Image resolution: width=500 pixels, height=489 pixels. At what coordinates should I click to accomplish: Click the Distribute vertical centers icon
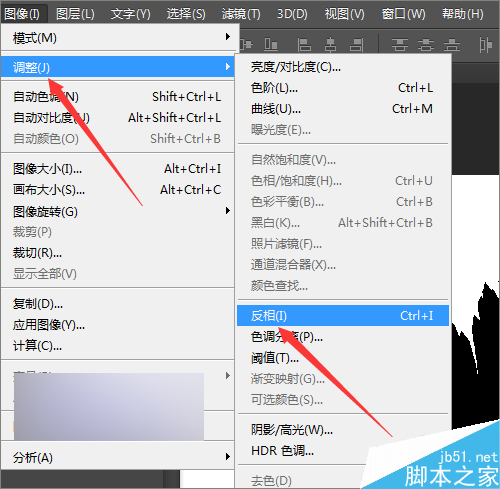[426, 45]
